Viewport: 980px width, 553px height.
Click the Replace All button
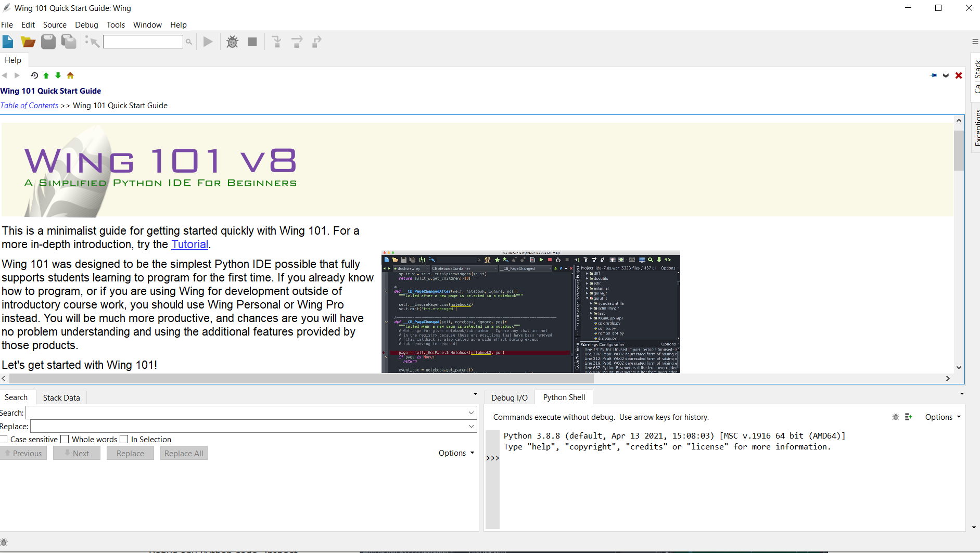click(x=184, y=453)
